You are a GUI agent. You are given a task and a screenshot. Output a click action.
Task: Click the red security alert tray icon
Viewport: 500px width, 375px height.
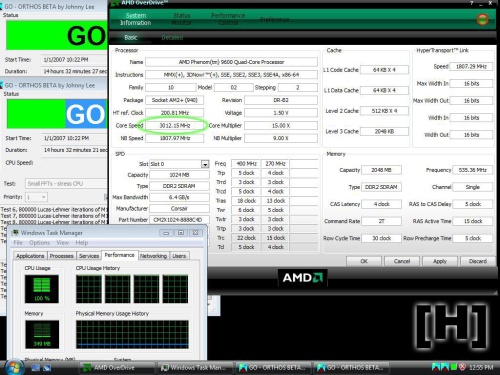pyautogui.click(x=462, y=367)
